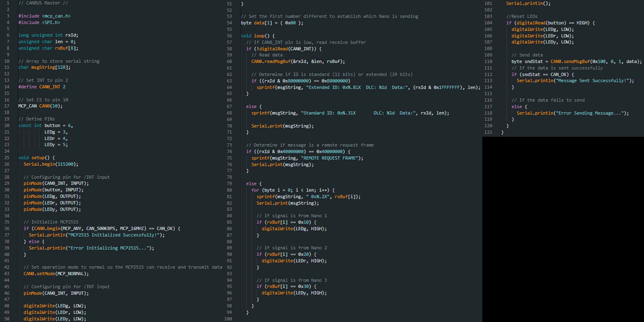644x322 pixels.
Task: Click line number 56 in the gutter
Action: (x=229, y=36)
